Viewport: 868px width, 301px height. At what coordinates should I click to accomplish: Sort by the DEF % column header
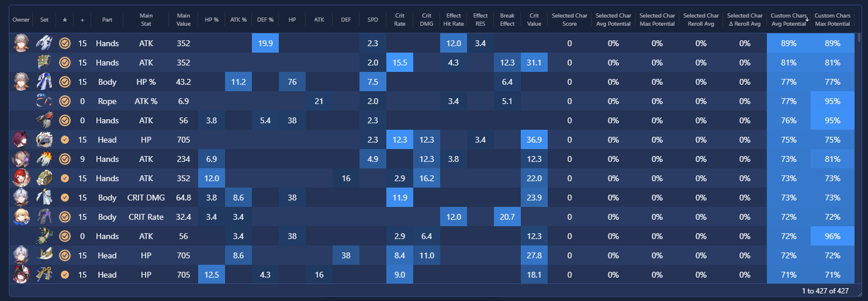[265, 19]
